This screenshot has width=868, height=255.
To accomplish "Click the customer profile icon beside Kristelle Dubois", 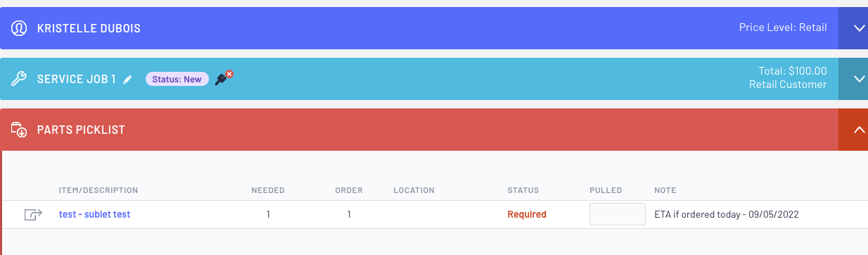I will point(19,28).
